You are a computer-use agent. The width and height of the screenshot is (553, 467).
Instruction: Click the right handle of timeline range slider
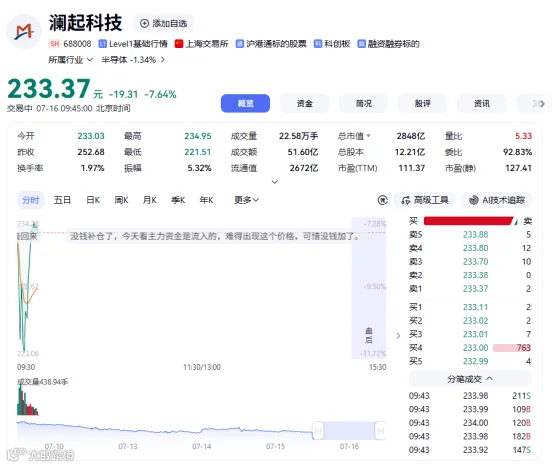pyautogui.click(x=381, y=430)
